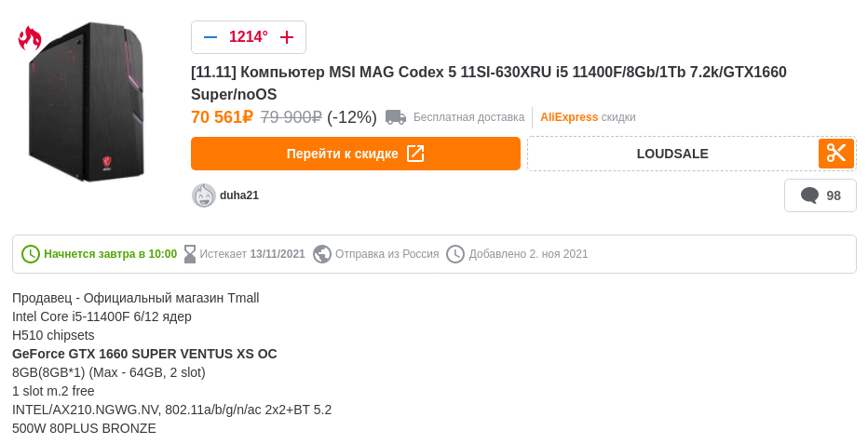Click the hourglass expiry icon

coord(190,254)
